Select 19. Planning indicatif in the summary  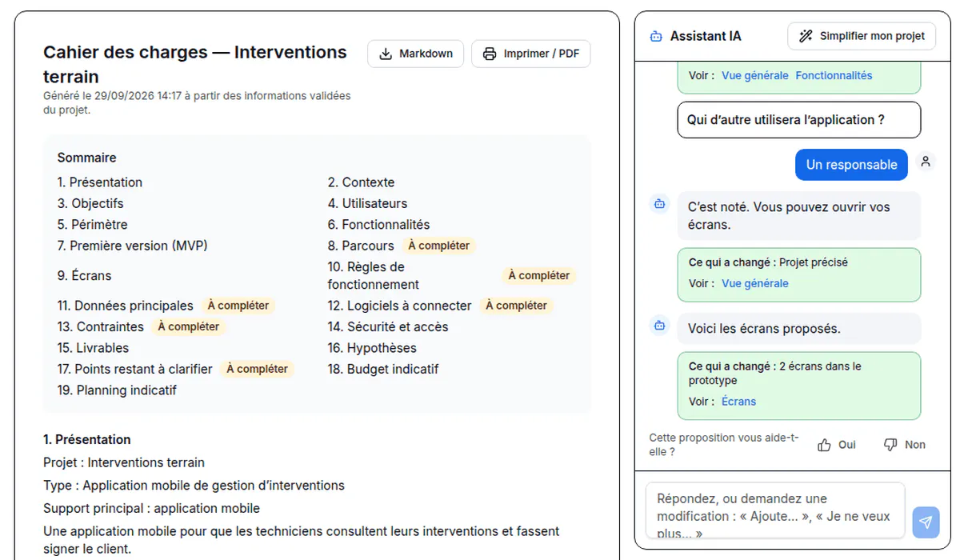coord(117,390)
